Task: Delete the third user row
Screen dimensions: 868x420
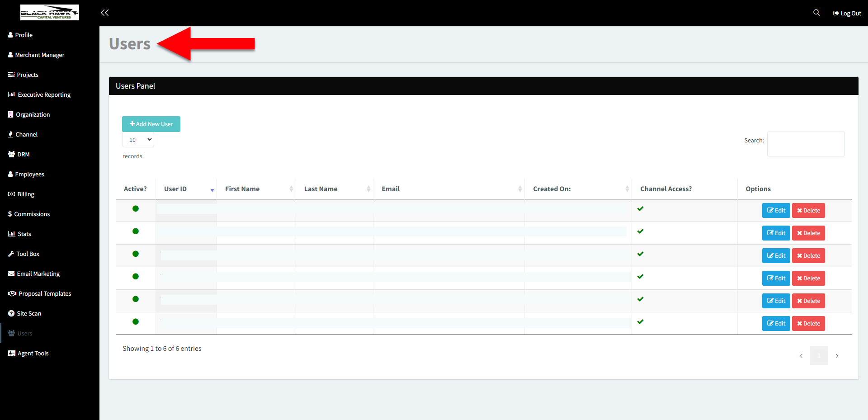Action: click(808, 255)
